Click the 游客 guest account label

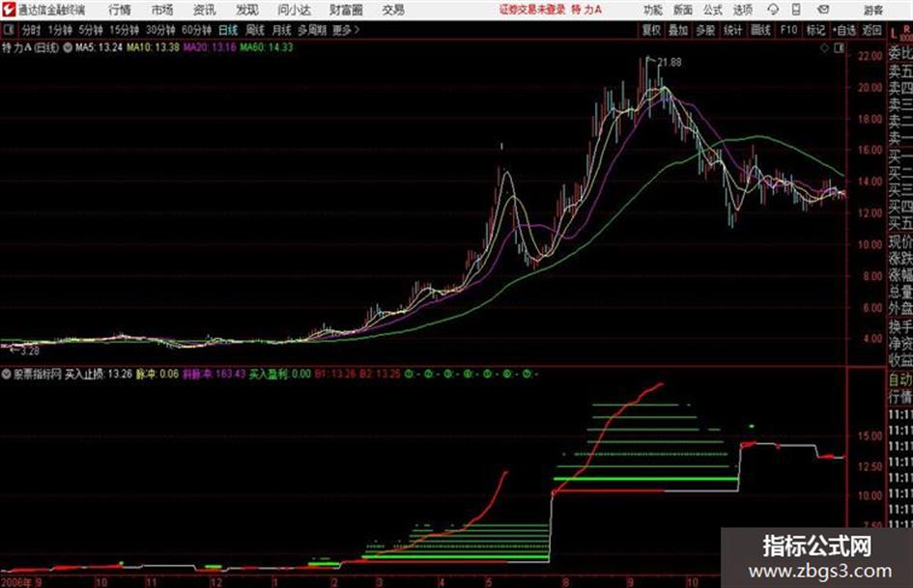tap(872, 10)
